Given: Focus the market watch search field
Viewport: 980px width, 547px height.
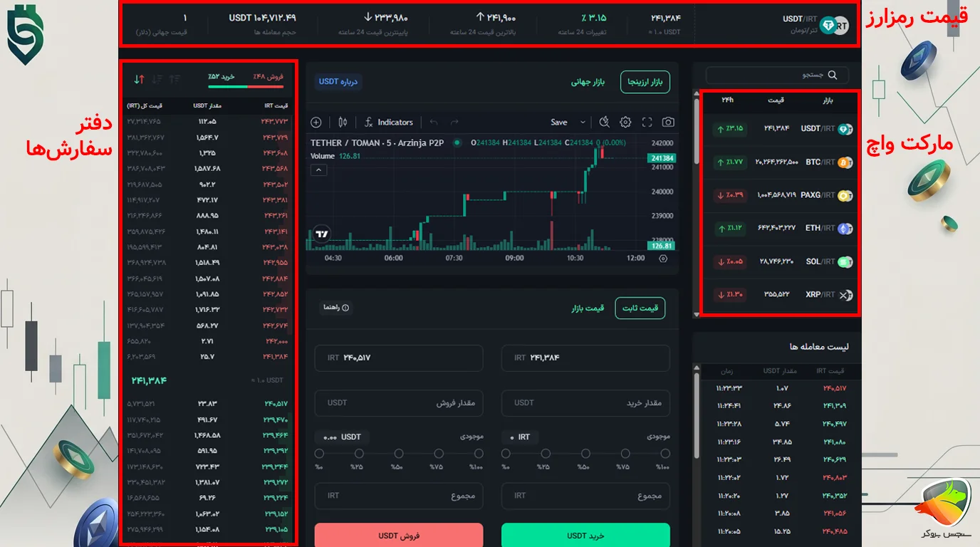Looking at the screenshot, I should point(777,75).
